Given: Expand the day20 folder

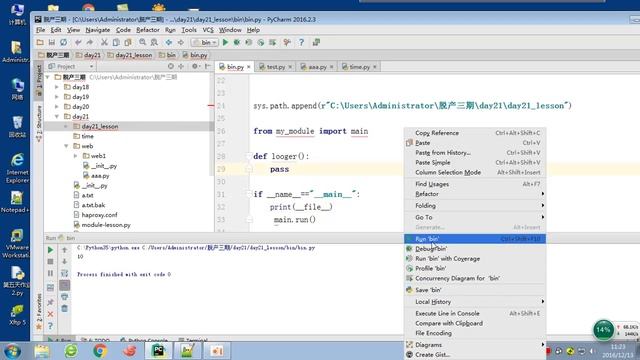Looking at the screenshot, I should [57, 107].
